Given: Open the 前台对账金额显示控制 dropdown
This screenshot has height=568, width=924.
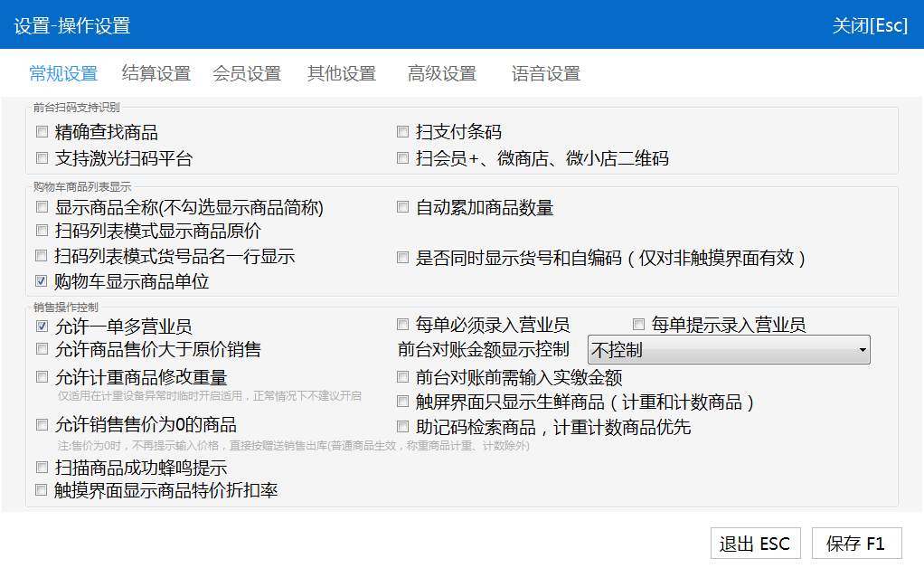Looking at the screenshot, I should click(x=729, y=349).
